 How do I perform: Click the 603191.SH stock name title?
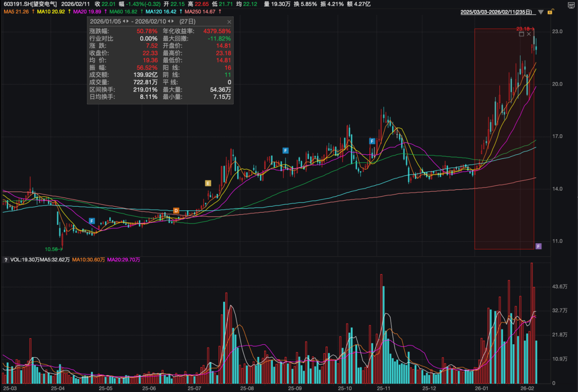29,4
